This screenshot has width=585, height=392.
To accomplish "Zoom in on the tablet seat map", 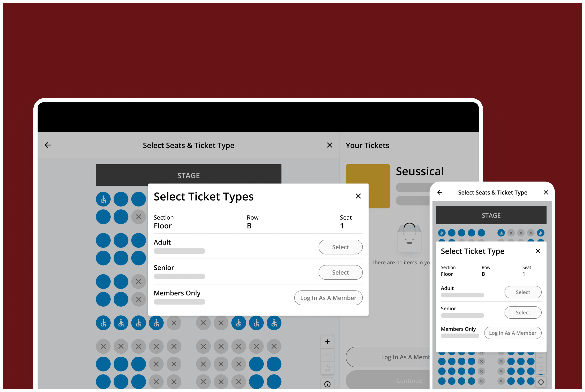I will [x=327, y=342].
